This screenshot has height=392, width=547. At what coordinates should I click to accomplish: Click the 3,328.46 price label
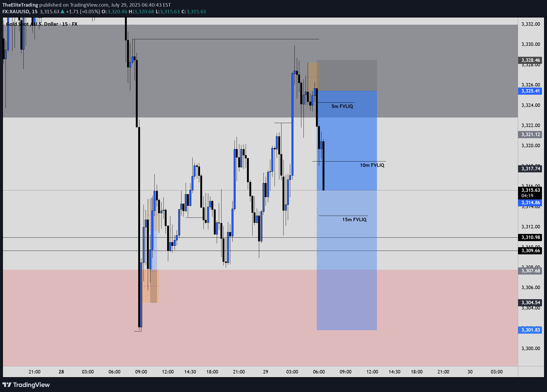tap(530, 60)
